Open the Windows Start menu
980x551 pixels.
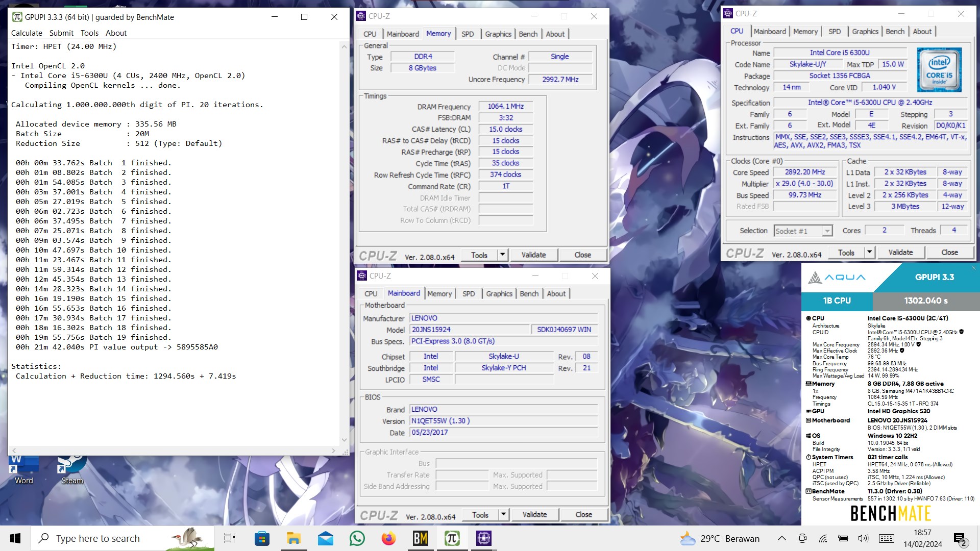(x=15, y=538)
